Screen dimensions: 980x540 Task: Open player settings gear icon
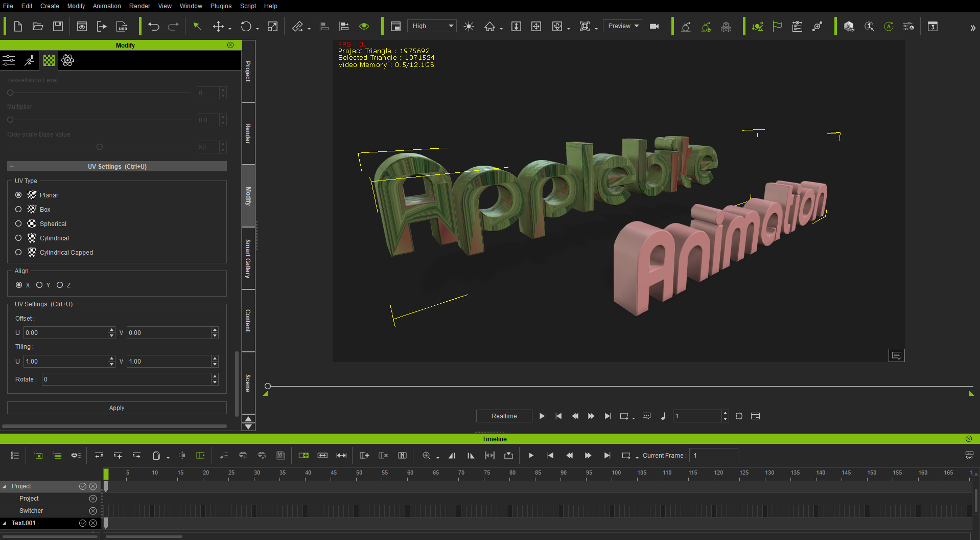click(x=739, y=416)
